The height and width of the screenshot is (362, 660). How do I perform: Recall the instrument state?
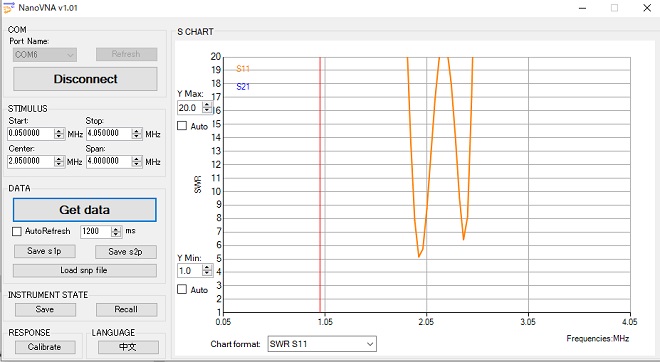[126, 309]
